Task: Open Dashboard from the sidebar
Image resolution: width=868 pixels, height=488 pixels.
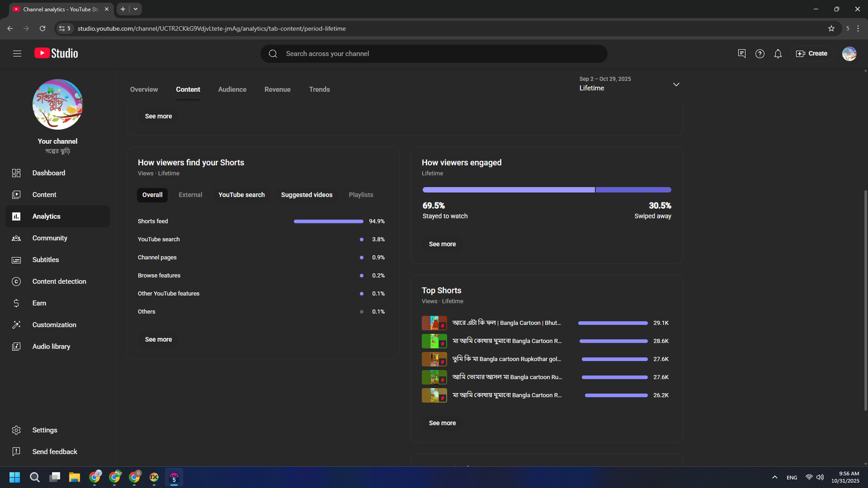Action: pyautogui.click(x=48, y=173)
